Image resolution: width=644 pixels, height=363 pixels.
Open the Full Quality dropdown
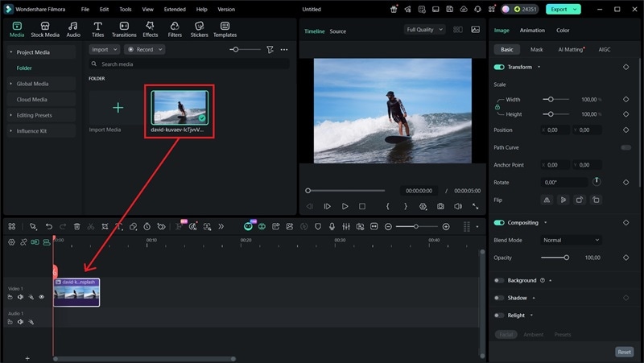click(424, 30)
